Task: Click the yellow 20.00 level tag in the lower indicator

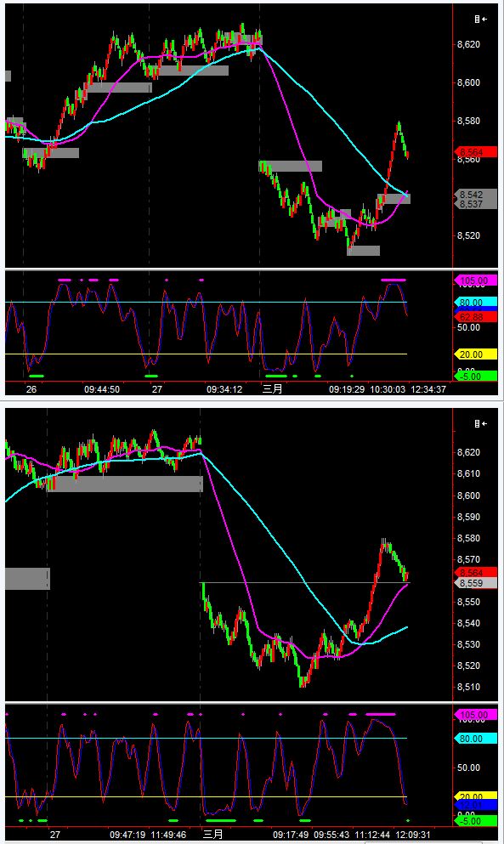Action: pyautogui.click(x=476, y=796)
